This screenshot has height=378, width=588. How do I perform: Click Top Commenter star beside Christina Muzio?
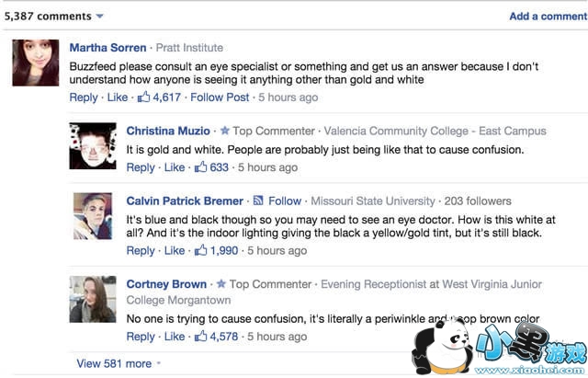[224, 132]
